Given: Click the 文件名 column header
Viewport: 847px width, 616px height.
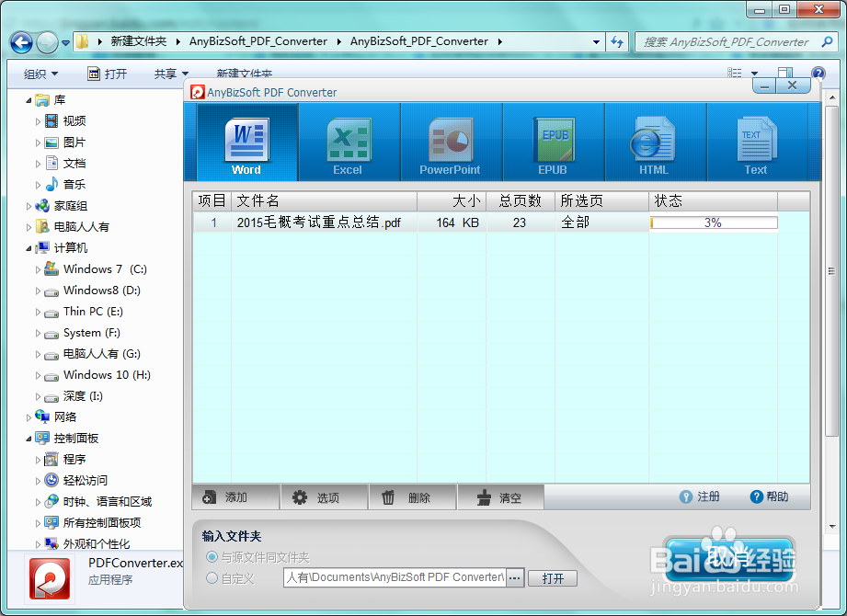Looking at the screenshot, I should coord(325,200).
